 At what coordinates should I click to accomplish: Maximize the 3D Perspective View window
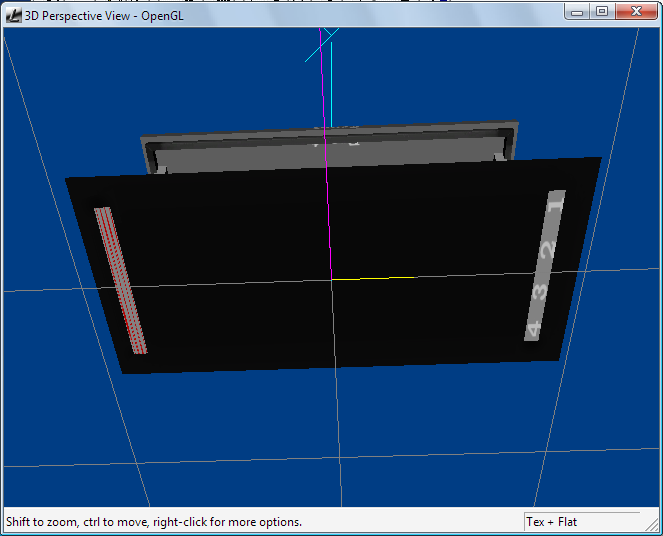[602, 11]
